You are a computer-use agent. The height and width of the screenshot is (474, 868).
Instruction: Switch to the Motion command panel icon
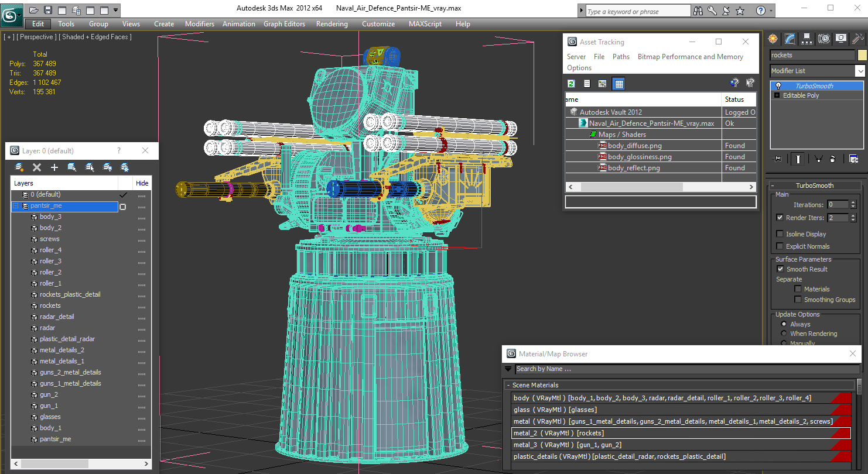point(824,39)
